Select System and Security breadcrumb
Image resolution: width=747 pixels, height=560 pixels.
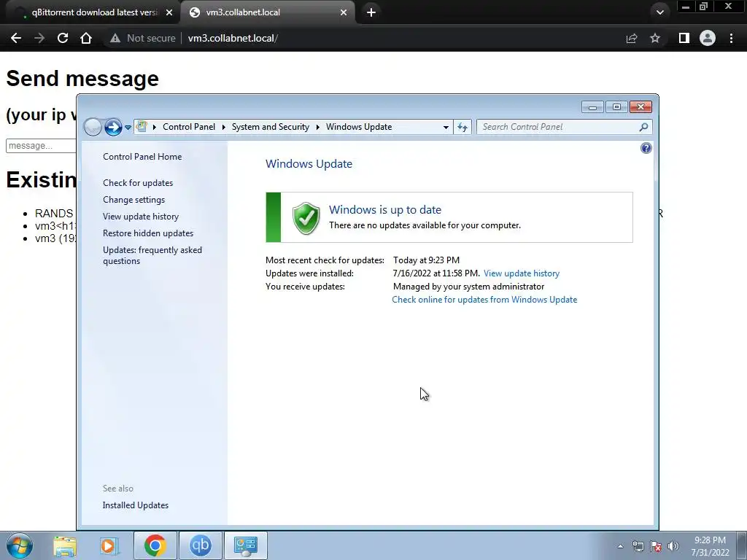(x=270, y=127)
